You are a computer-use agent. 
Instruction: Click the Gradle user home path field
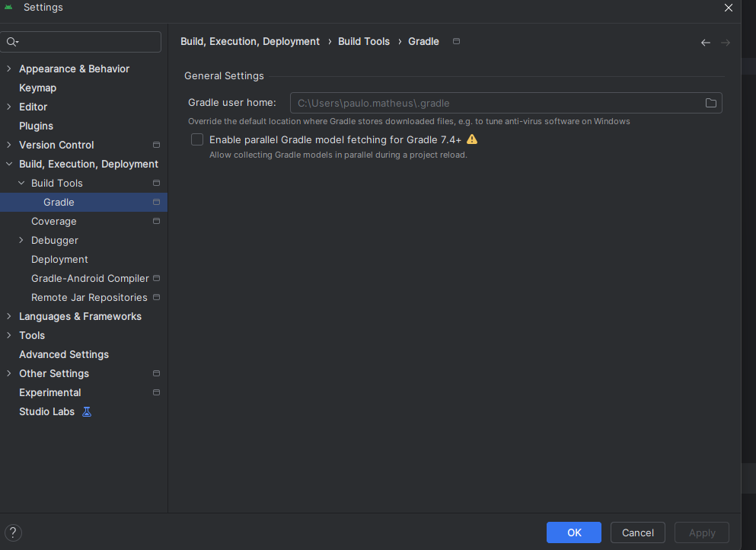pyautogui.click(x=495, y=103)
